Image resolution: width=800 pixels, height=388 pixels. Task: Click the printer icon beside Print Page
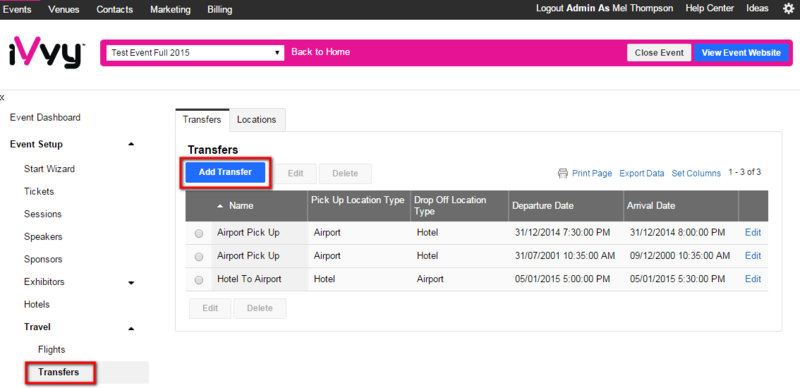pos(563,174)
